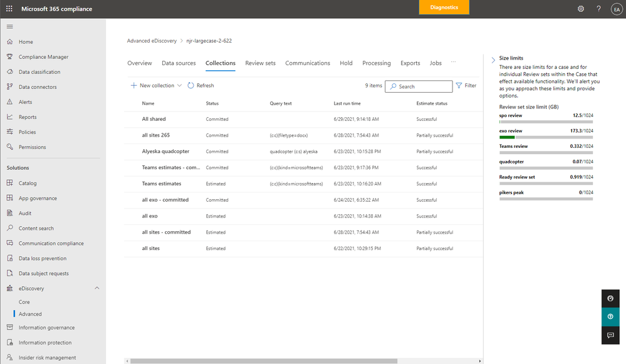This screenshot has width=626, height=364.
Task: Click the teal help floating button
Action: click(x=610, y=316)
